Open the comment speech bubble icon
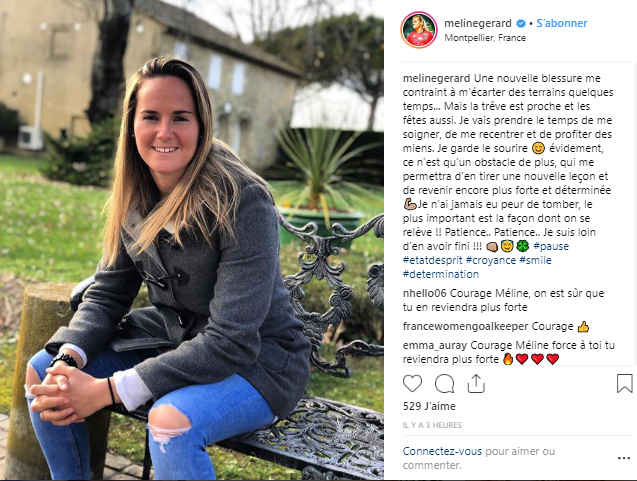 pos(444,384)
